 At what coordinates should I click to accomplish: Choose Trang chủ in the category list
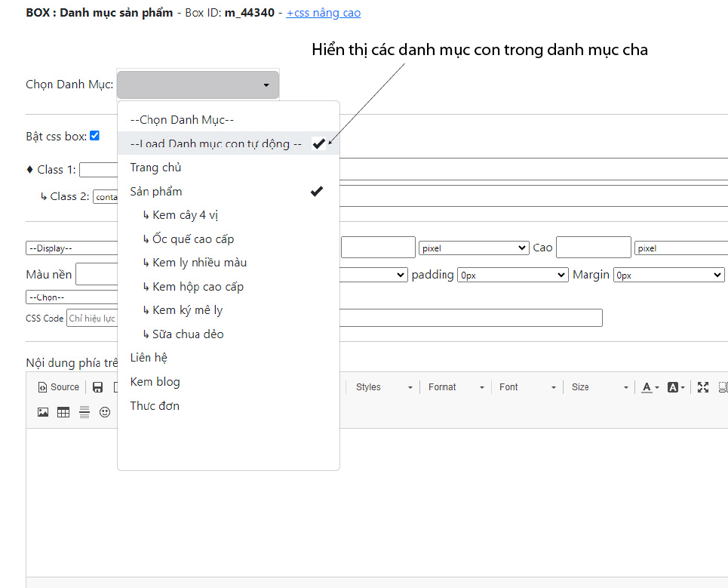(229, 168)
